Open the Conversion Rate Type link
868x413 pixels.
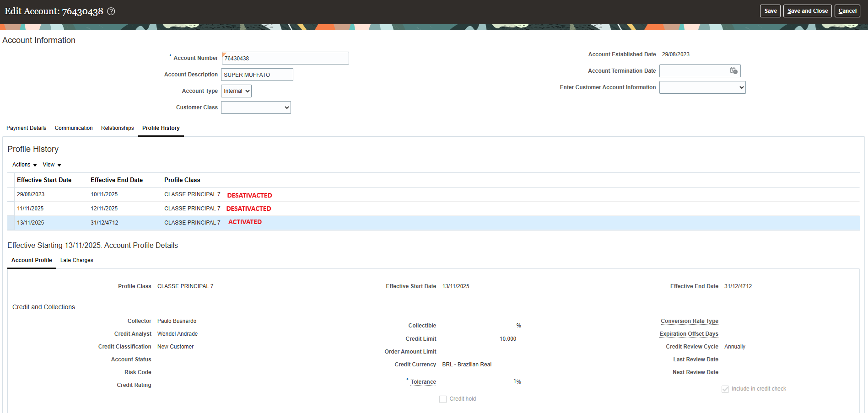[689, 321]
